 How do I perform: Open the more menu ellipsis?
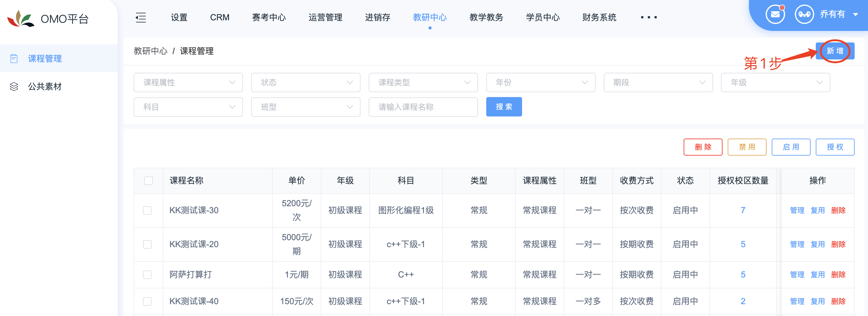tap(649, 17)
